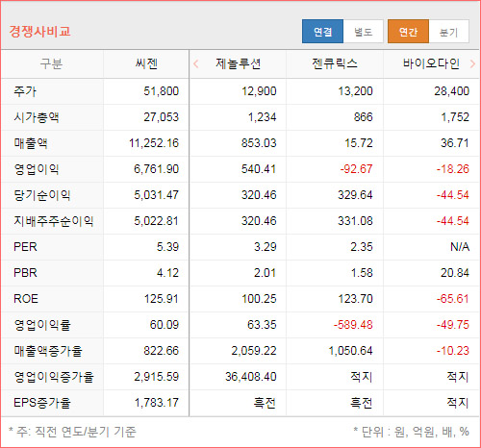Click 제놀루션 revenue 853.03
Image resolution: width=481 pixels, height=448 pixels.
[x=259, y=143]
